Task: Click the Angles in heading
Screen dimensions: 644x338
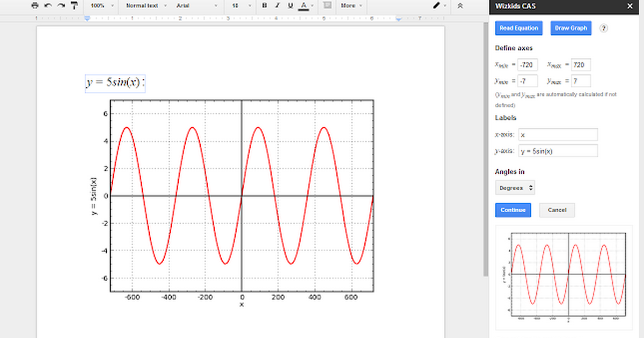Action: click(x=510, y=172)
